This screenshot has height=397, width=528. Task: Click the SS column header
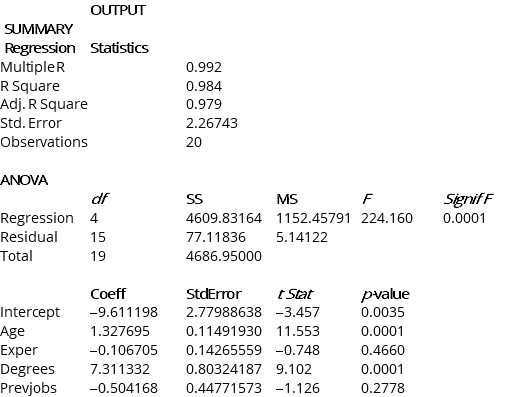tap(195, 199)
